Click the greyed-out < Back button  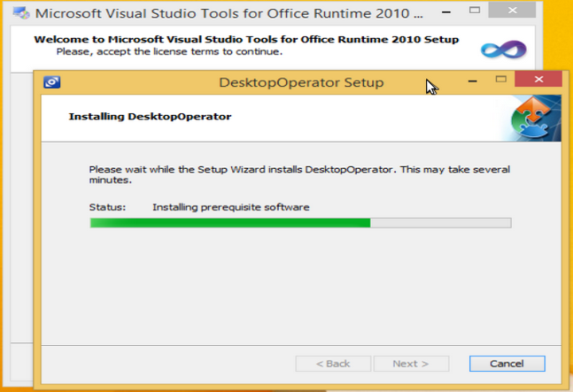point(333,364)
